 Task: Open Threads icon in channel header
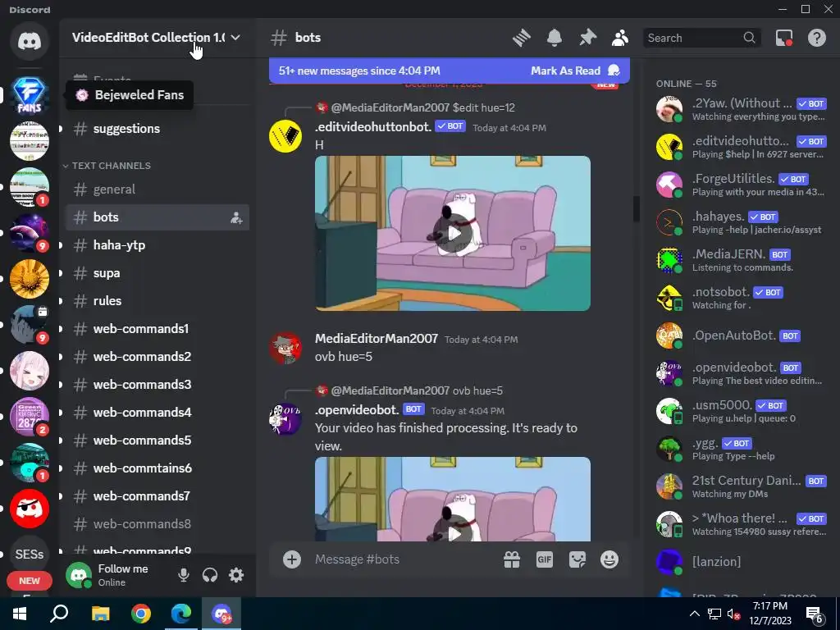(x=521, y=38)
